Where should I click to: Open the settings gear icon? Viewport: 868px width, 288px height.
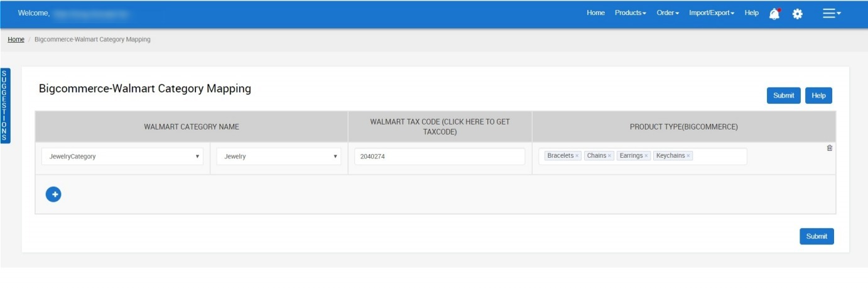798,13
